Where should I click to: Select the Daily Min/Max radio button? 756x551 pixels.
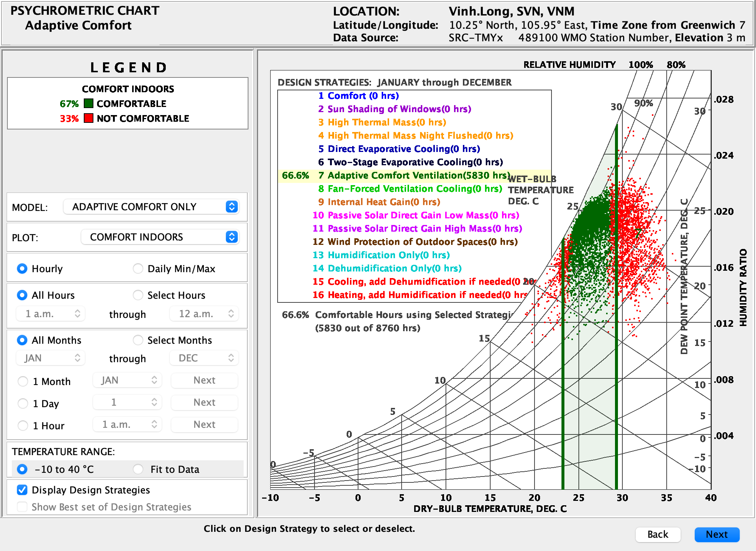(138, 268)
